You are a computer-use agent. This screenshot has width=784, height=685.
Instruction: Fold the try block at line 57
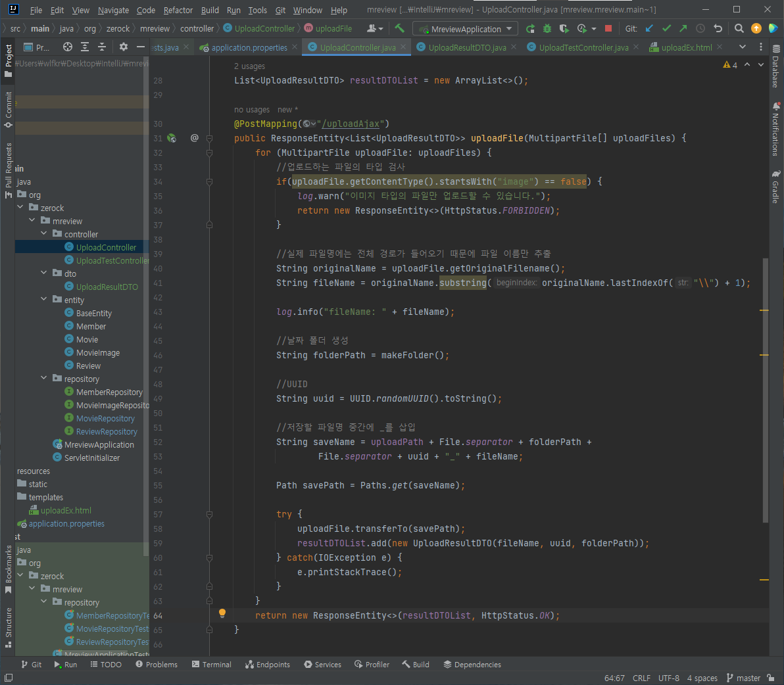210,514
